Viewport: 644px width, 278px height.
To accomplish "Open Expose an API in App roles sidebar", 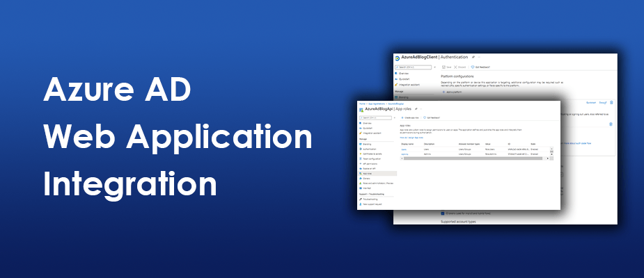I will [367, 168].
